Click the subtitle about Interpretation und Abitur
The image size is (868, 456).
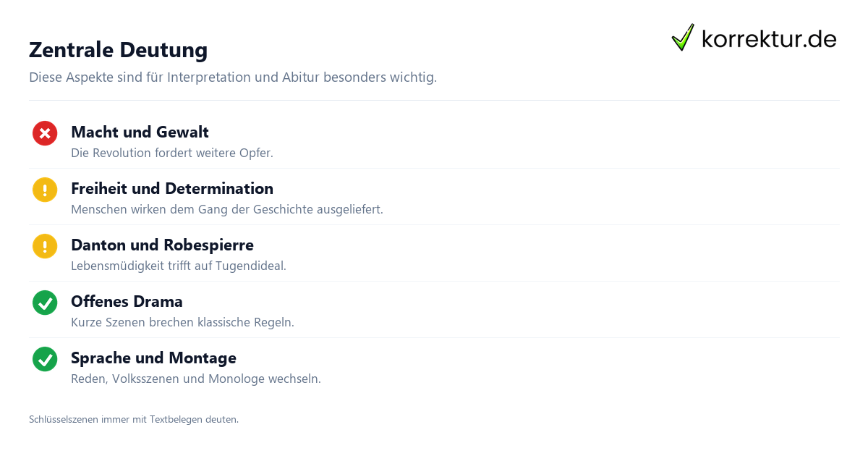(x=233, y=77)
